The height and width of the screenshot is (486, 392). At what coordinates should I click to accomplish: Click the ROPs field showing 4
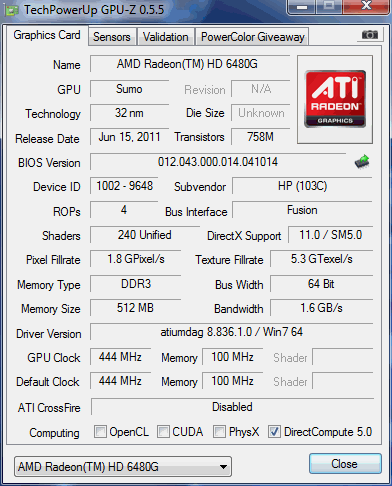[x=124, y=210]
